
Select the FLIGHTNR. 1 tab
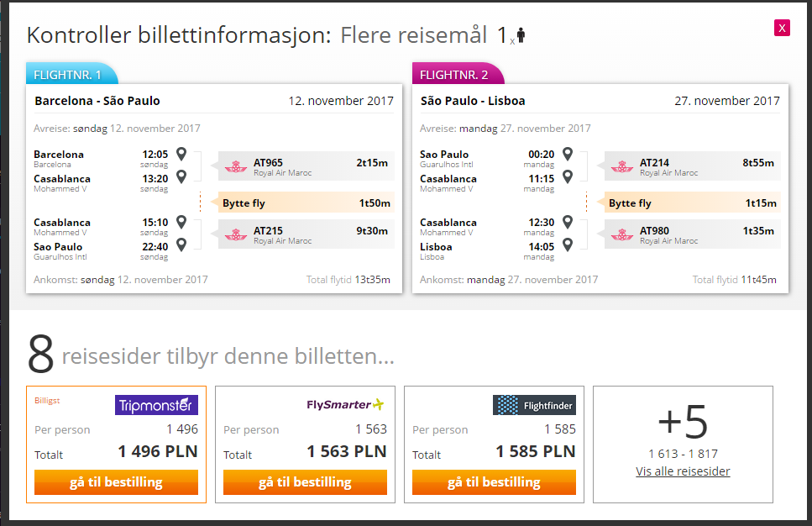[x=71, y=74]
